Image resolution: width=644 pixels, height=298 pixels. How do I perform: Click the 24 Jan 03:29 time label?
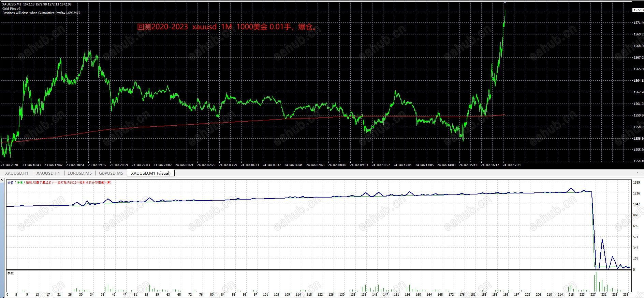(x=228, y=165)
